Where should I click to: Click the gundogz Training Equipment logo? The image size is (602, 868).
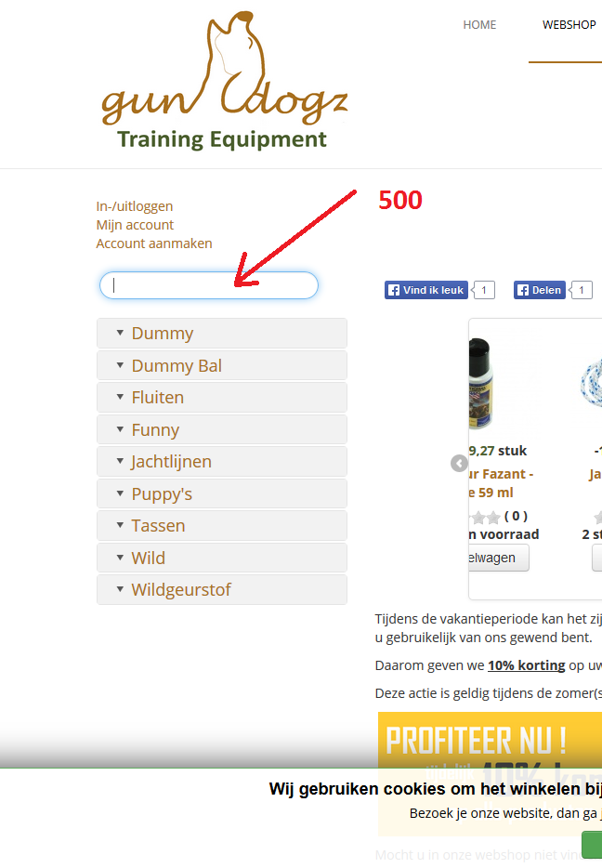point(224,81)
